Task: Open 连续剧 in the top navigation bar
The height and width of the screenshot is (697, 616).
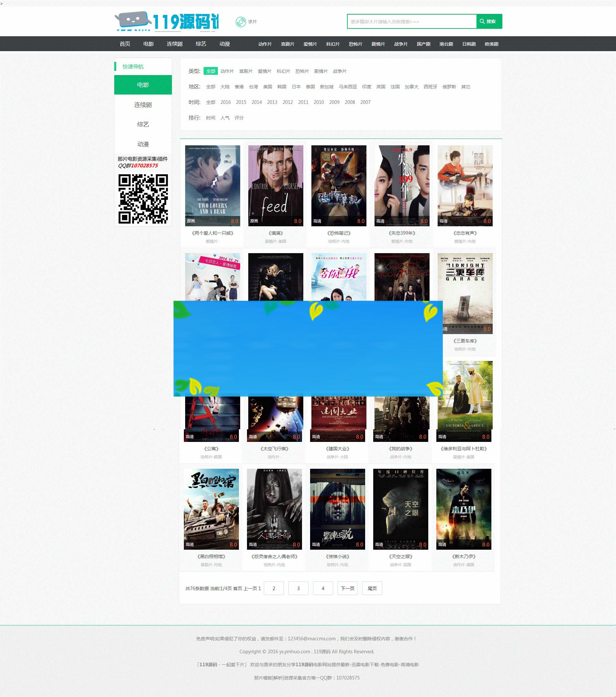Action: point(174,44)
